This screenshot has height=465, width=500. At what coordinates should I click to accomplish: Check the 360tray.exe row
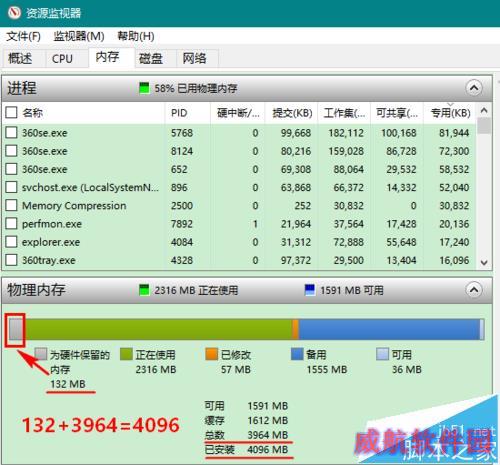point(11,260)
